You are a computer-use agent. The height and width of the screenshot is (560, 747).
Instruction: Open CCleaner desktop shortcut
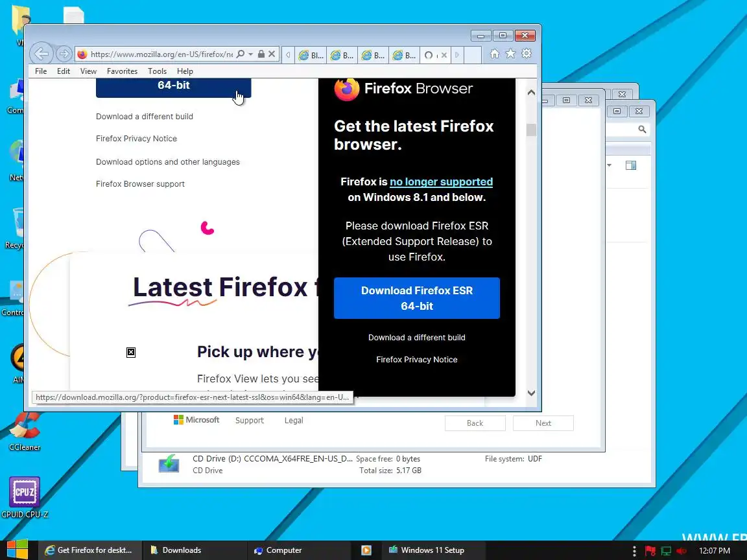pyautogui.click(x=25, y=432)
